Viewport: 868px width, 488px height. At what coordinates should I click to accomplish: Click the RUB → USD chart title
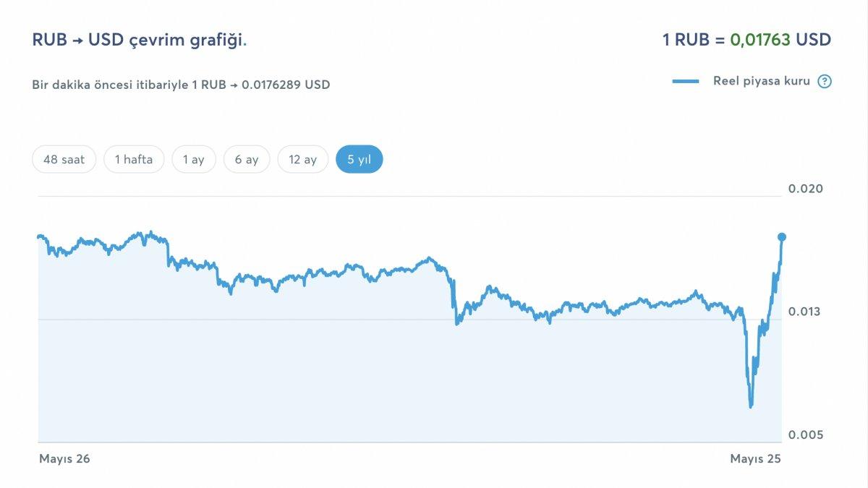pyautogui.click(x=140, y=40)
